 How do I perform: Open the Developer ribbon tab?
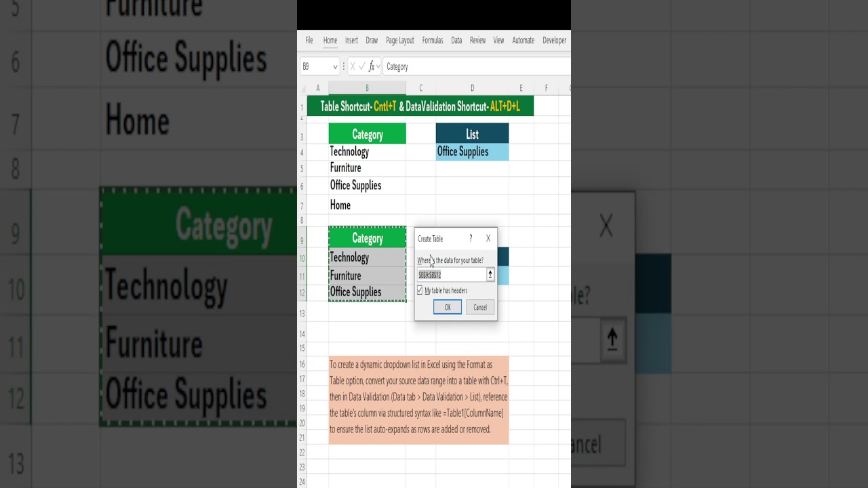point(554,40)
